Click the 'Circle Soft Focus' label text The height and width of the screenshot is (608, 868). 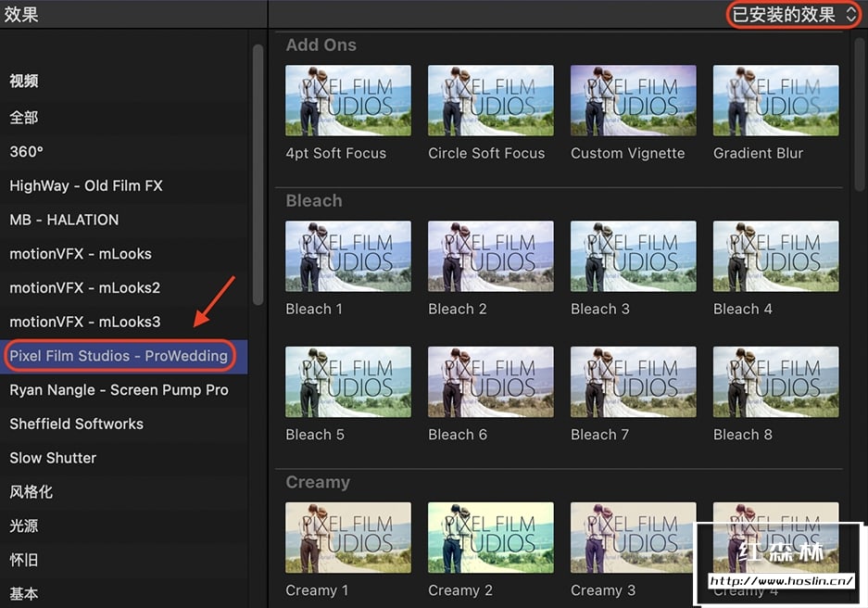point(486,153)
